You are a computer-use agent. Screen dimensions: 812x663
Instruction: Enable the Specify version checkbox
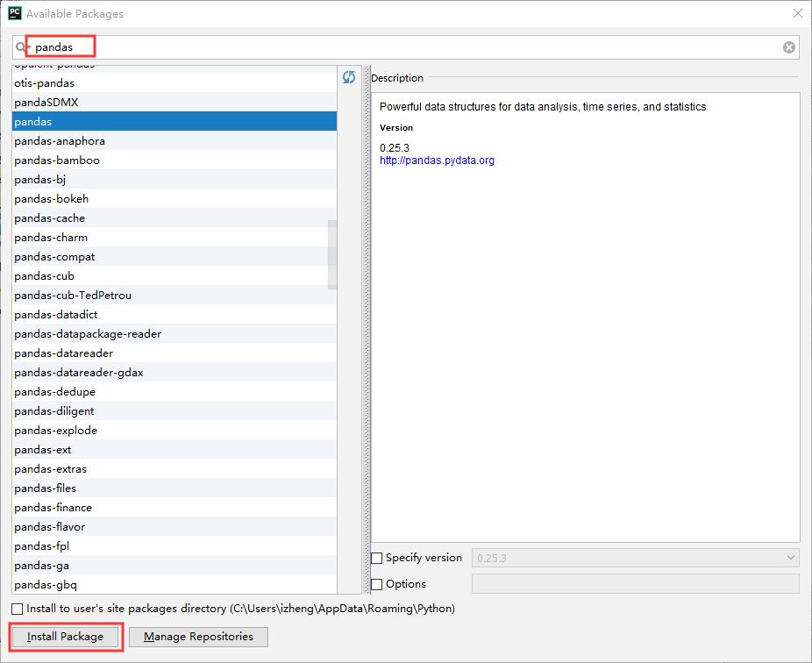(377, 558)
